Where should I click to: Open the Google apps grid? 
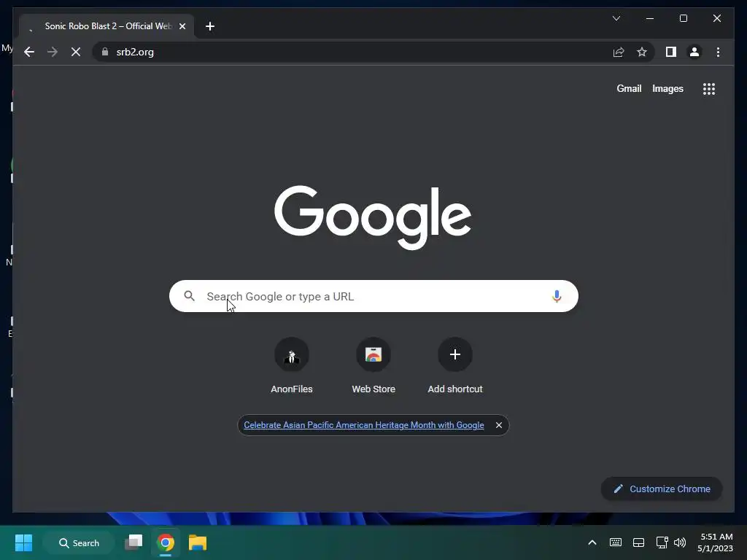click(x=709, y=88)
